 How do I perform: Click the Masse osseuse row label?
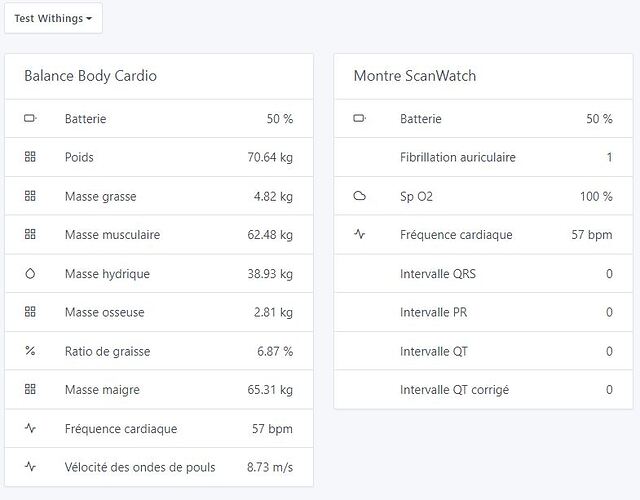[104, 312]
